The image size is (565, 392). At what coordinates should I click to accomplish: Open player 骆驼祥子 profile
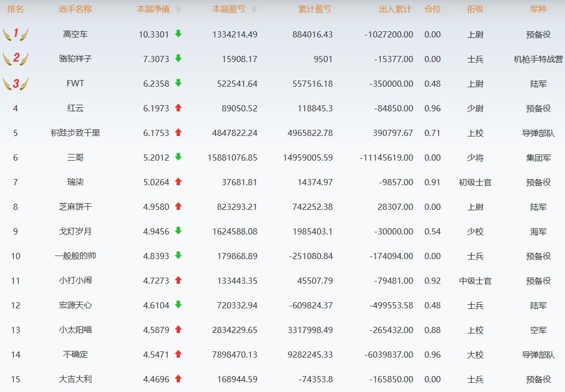[75, 59]
